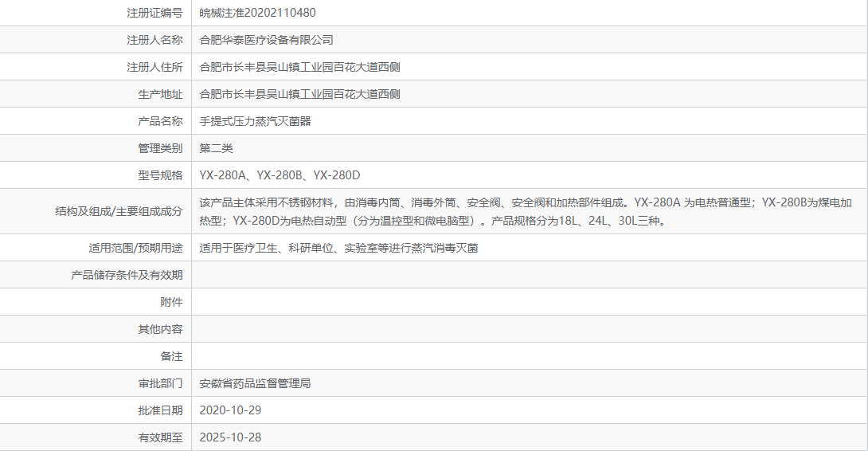The width and height of the screenshot is (868, 451).
Task: Click the 管理类别 row label
Action: point(160,148)
